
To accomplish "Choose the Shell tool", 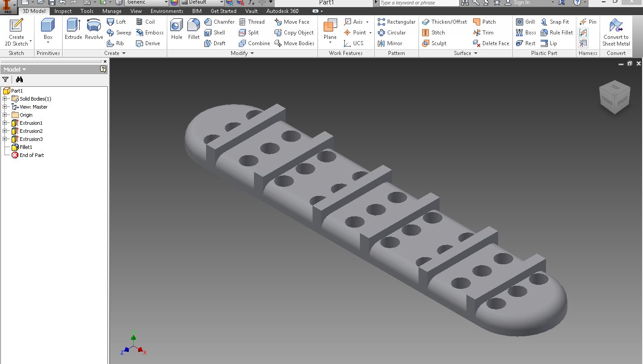I will pos(215,33).
